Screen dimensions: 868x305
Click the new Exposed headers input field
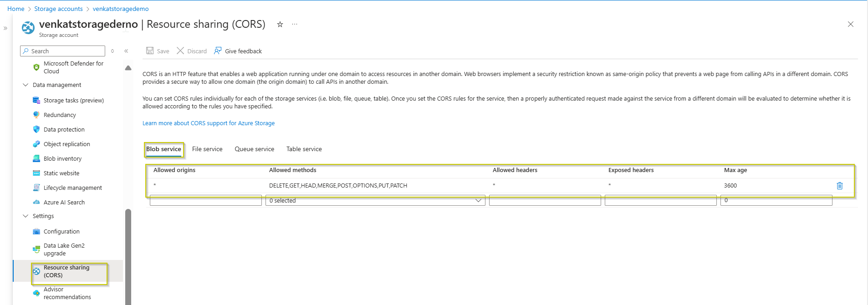coord(661,200)
